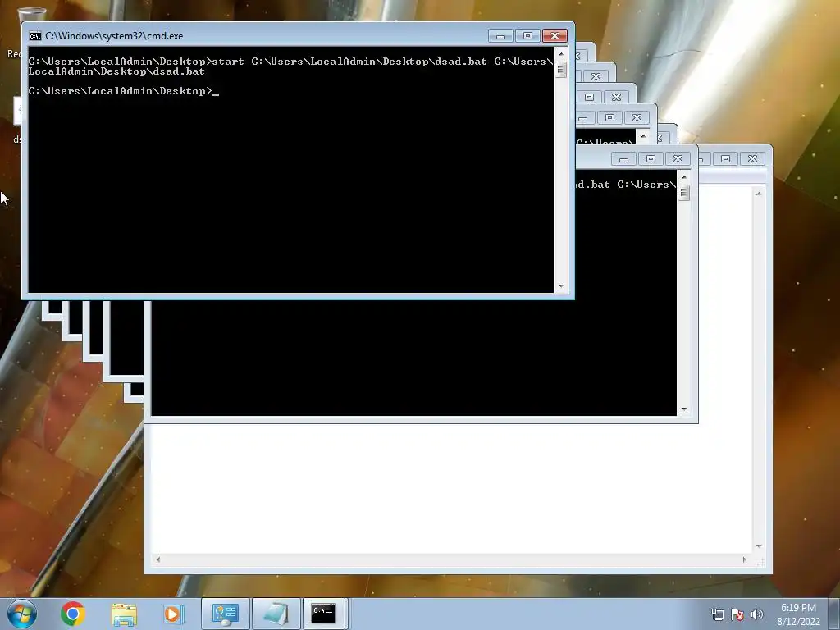Image resolution: width=840 pixels, height=630 pixels.
Task: Open the clock showing 6:19 PM
Action: pos(798,614)
